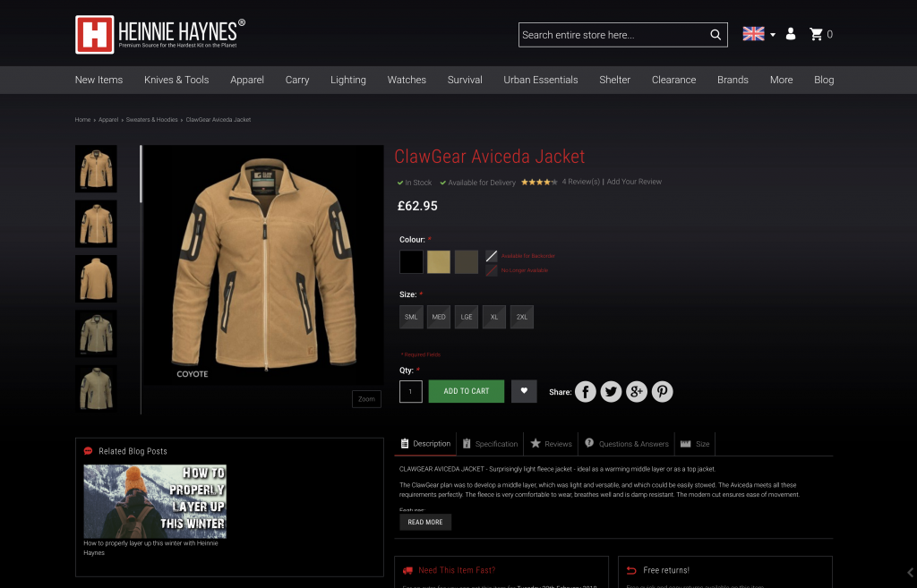Select the fifth jacket thumbnail

tap(96, 388)
